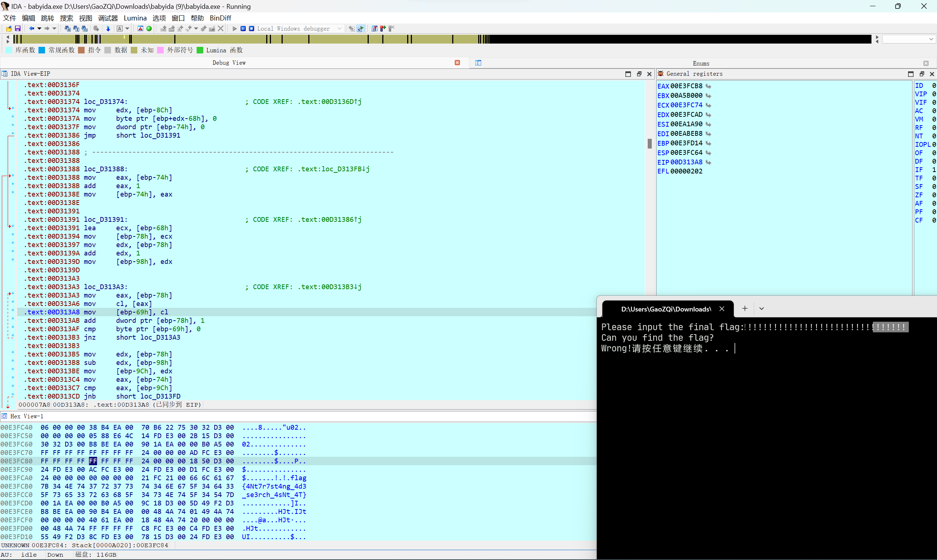Toggle breakpoint dot at 00D313AB add line
This screenshot has width=937, height=560.
tap(13, 319)
